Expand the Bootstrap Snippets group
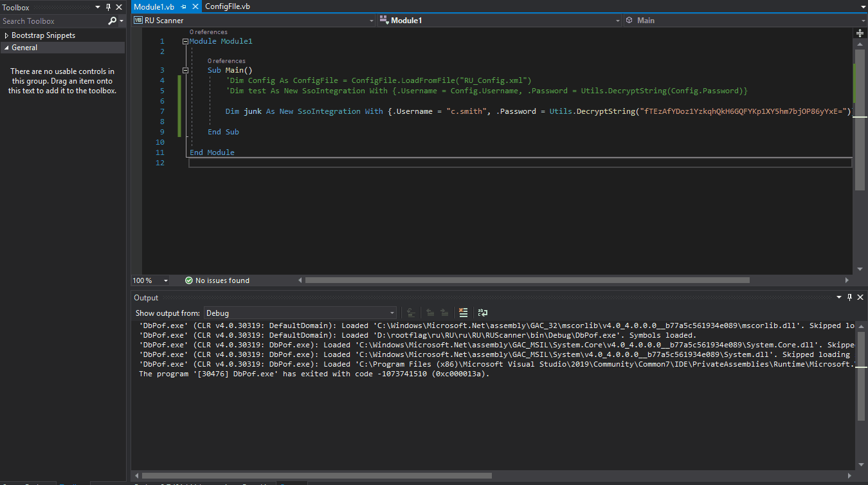Screen dimensions: 868x485 pos(6,35)
